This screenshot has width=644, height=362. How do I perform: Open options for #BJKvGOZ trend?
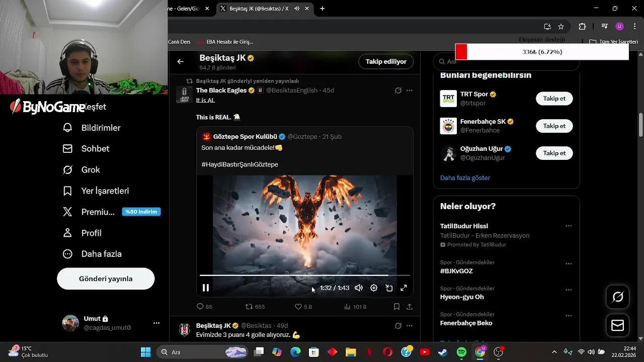[x=569, y=263]
